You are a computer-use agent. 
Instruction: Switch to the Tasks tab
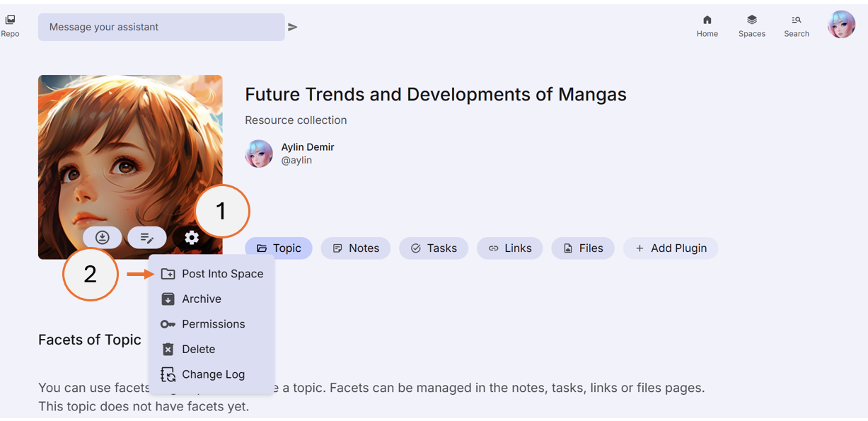(434, 248)
